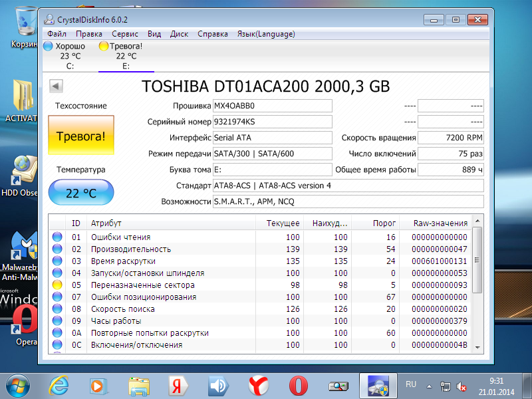Viewport: 532px width, 399px height.
Task: Click the Буква тома field showing E:
Action: 273,170
